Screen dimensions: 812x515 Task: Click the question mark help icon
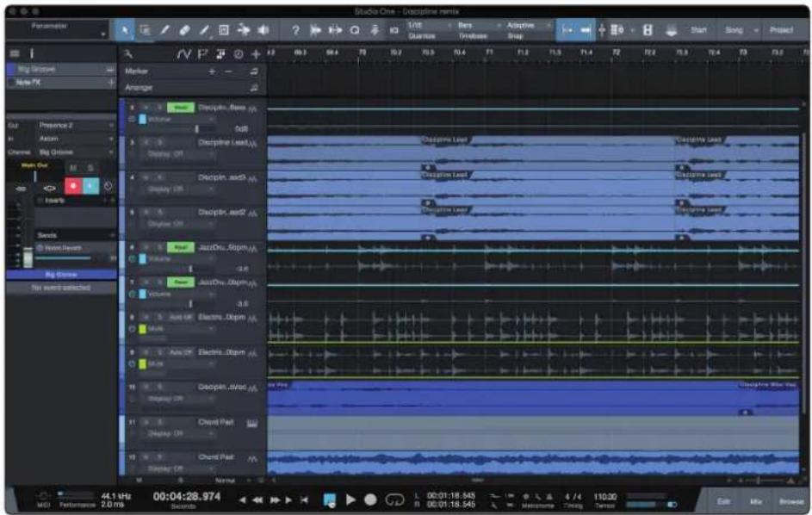click(295, 30)
